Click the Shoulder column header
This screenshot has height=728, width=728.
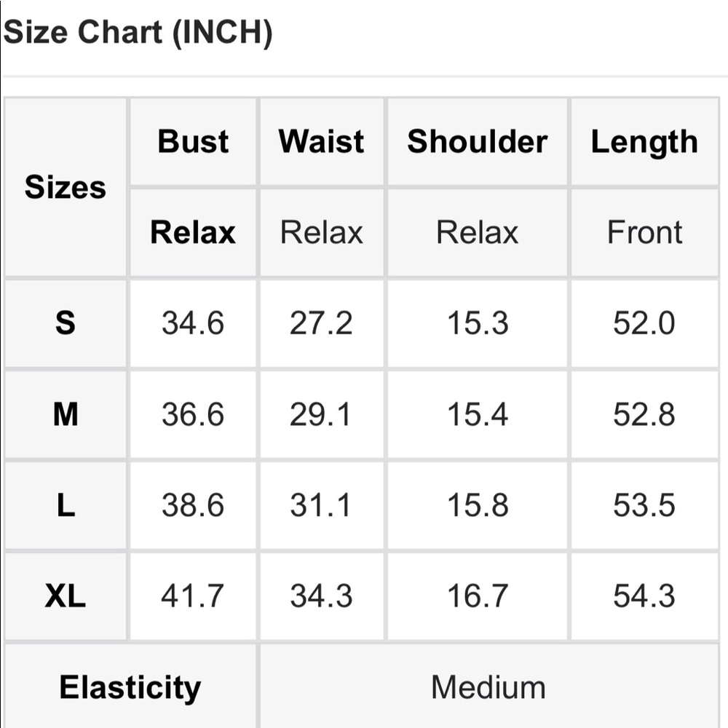coord(478,141)
